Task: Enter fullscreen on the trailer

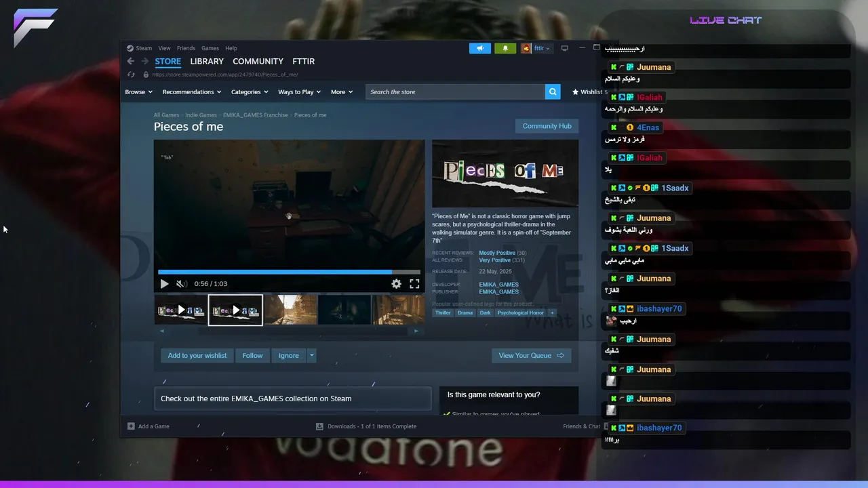Action: pos(414,284)
